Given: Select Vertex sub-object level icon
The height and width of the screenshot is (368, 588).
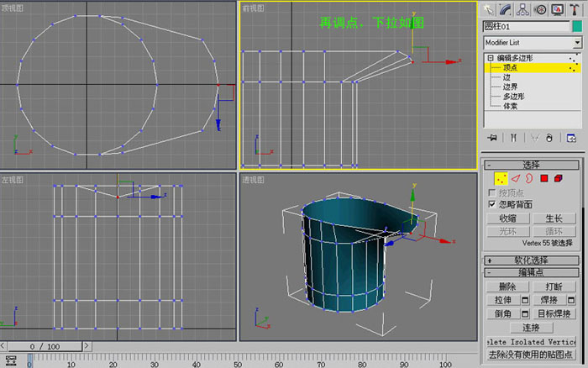Looking at the screenshot, I should coord(501,179).
